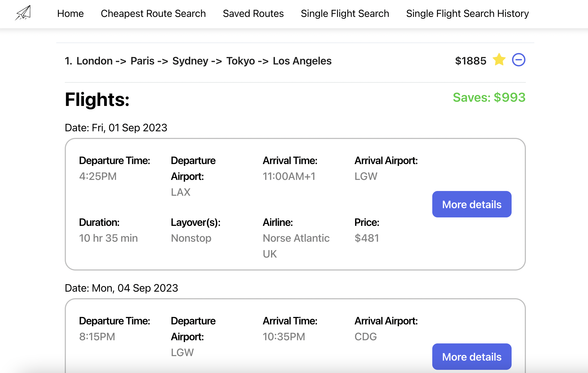
Task: Click More details for LGW to CDG flight
Action: click(471, 357)
